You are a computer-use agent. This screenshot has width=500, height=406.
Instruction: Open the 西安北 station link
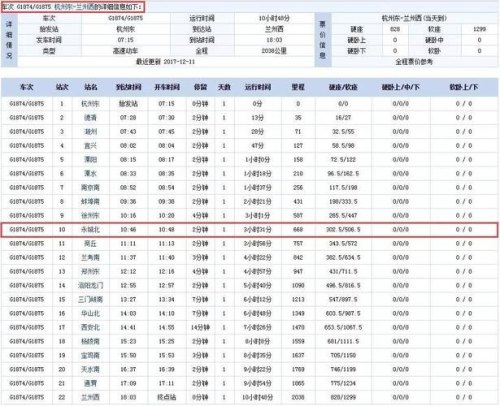pyautogui.click(x=90, y=328)
